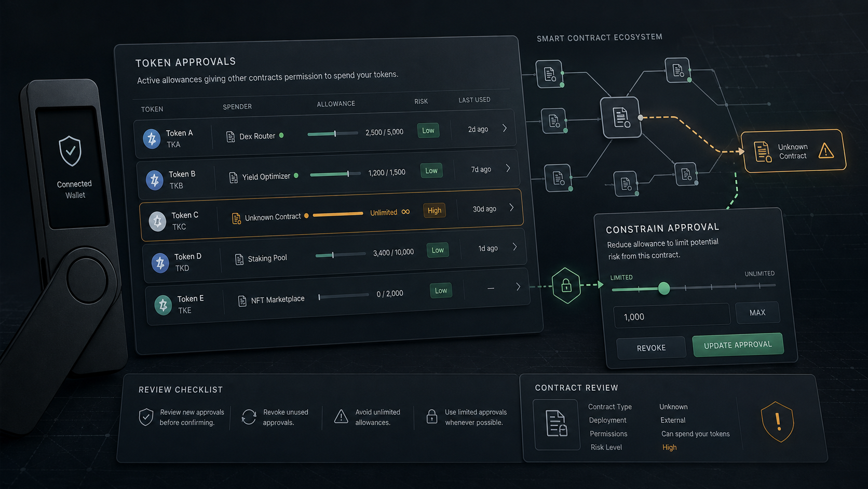868x489 pixels.
Task: Expand the Token D row chevron
Action: click(514, 247)
